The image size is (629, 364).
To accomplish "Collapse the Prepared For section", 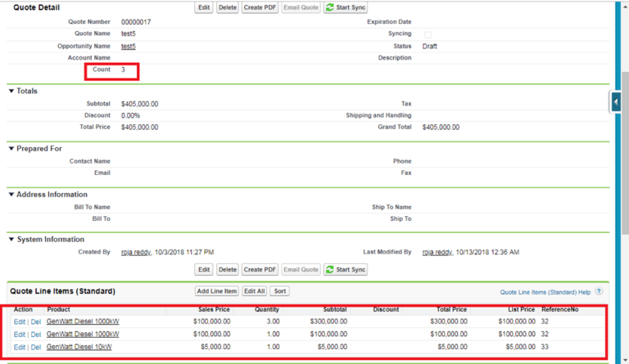I will pos(11,149).
